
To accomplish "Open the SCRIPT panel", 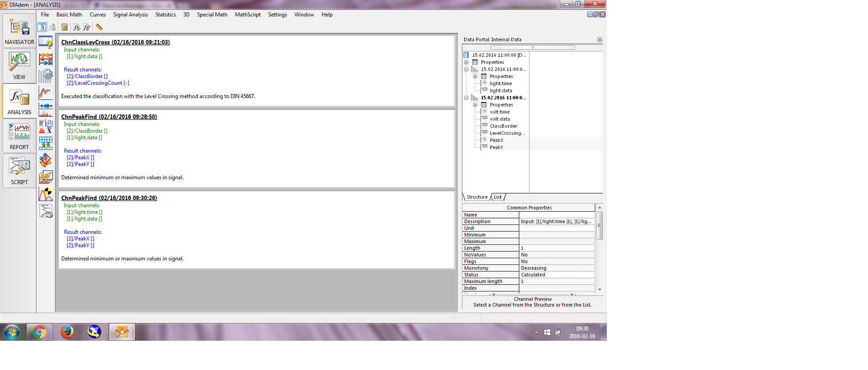I will (19, 171).
